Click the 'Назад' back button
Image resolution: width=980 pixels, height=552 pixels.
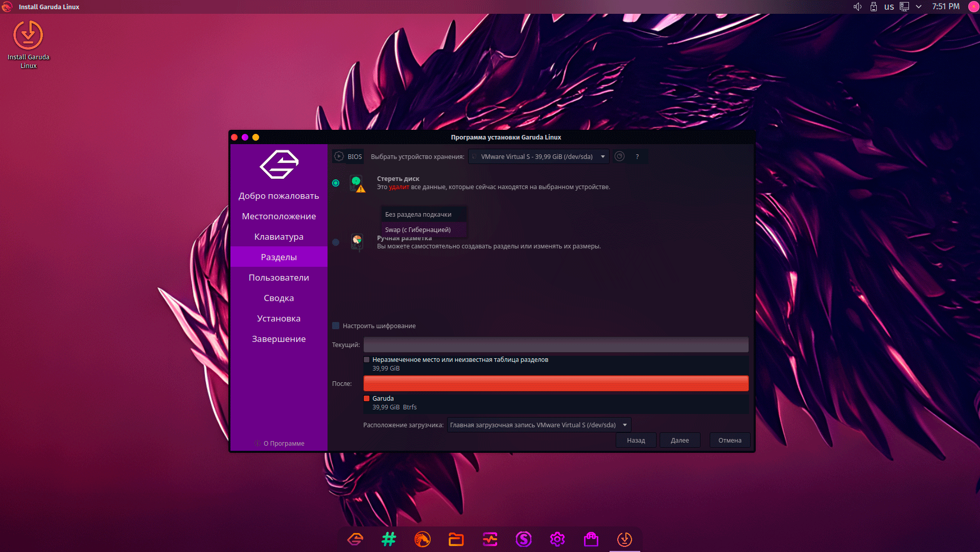(x=636, y=440)
